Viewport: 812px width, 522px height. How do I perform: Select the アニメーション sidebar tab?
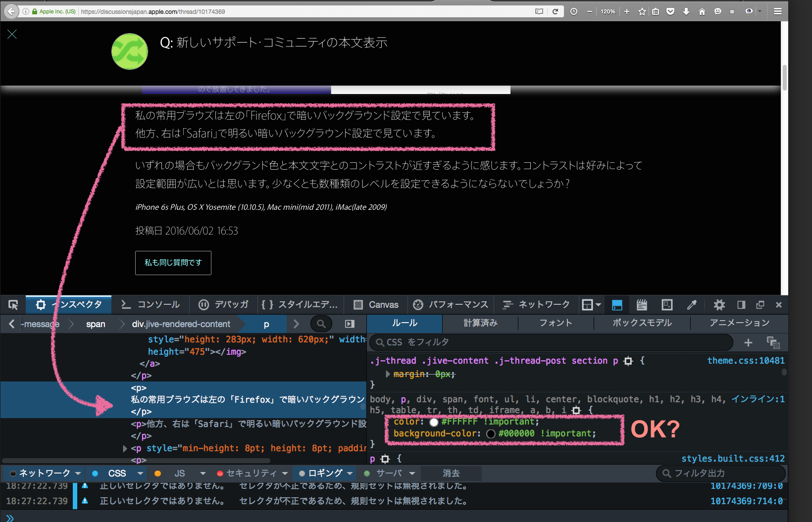coord(740,323)
